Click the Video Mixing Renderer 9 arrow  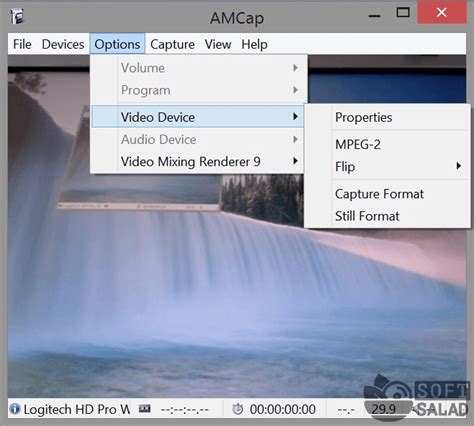click(x=295, y=161)
